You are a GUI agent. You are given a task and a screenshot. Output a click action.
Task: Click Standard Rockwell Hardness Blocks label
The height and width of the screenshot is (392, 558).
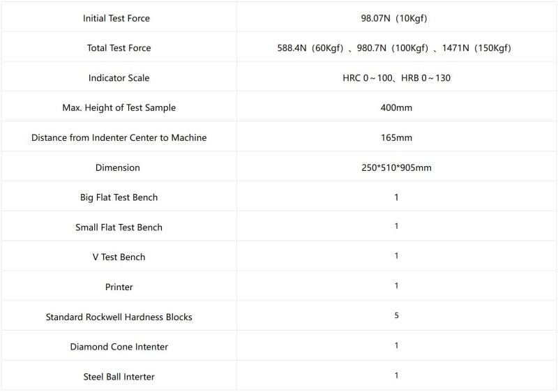coord(119,317)
